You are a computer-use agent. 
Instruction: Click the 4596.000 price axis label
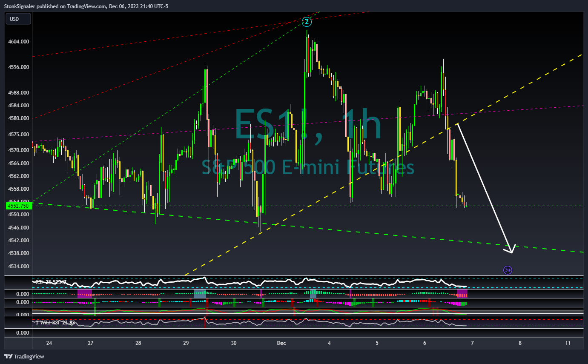(19, 67)
